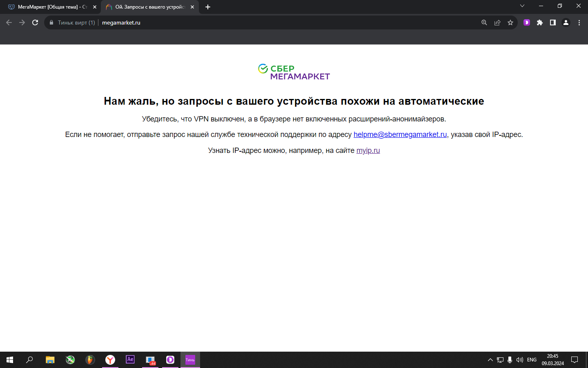The image size is (588, 368).
Task: Open the purple D app in taskbar
Action: [x=170, y=360]
